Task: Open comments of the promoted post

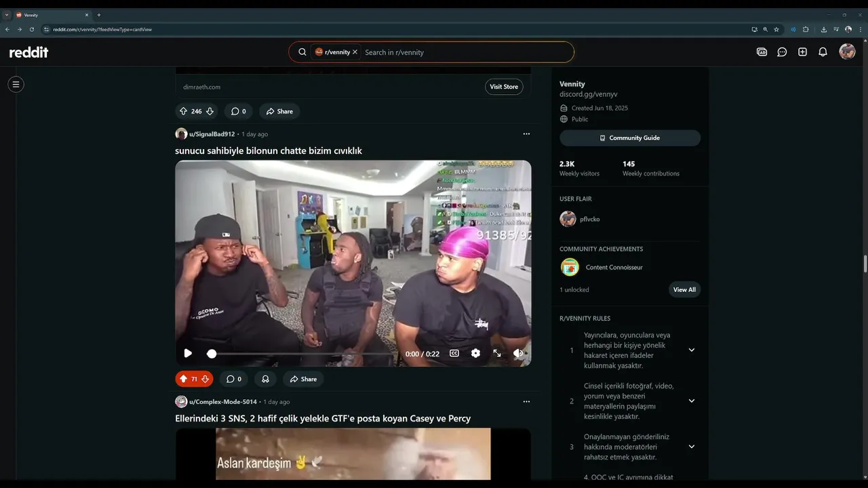Action: pos(238,111)
